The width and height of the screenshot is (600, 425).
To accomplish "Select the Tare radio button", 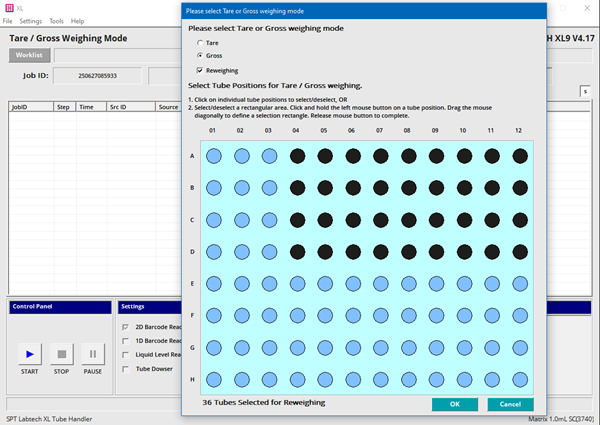I will [x=199, y=44].
